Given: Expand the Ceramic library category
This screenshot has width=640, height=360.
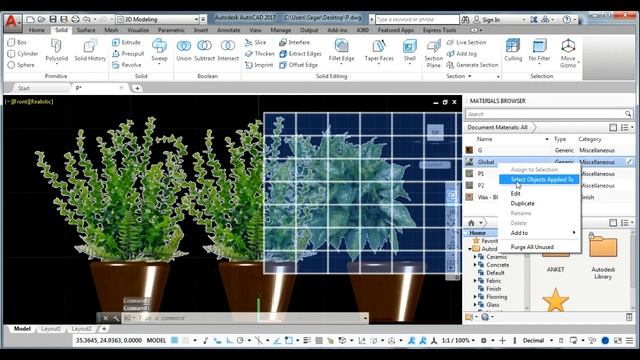Looking at the screenshot, I should [475, 257].
